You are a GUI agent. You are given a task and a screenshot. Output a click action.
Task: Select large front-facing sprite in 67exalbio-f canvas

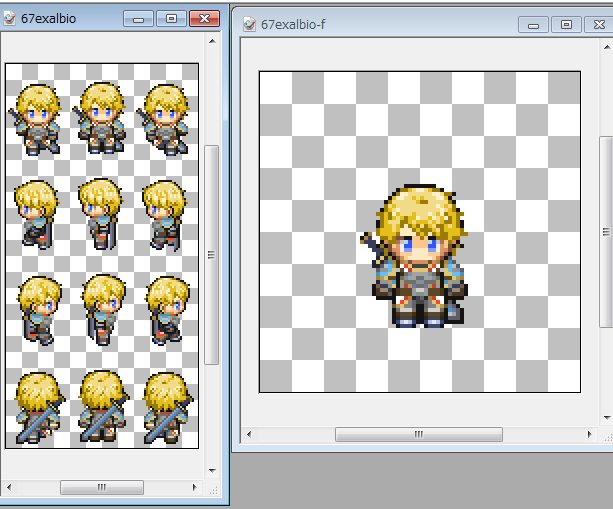[414, 256]
